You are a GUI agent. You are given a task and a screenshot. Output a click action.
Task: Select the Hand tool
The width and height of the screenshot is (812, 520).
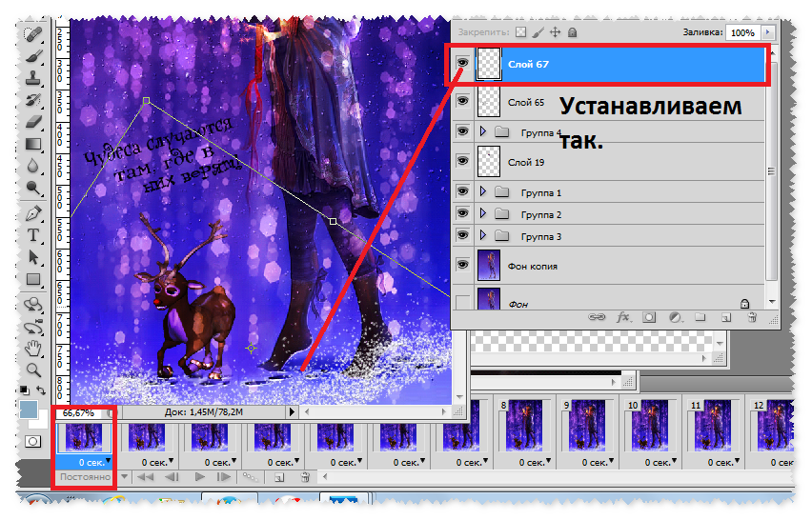(33, 349)
